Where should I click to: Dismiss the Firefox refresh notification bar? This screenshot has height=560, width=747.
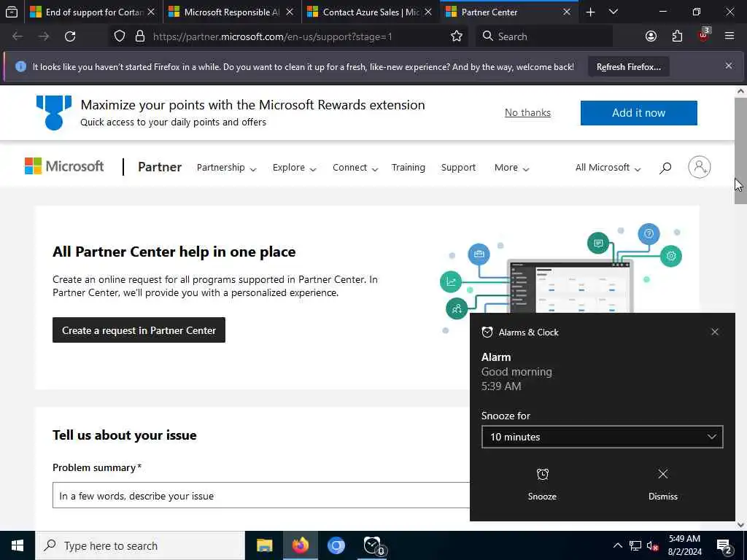pos(729,66)
